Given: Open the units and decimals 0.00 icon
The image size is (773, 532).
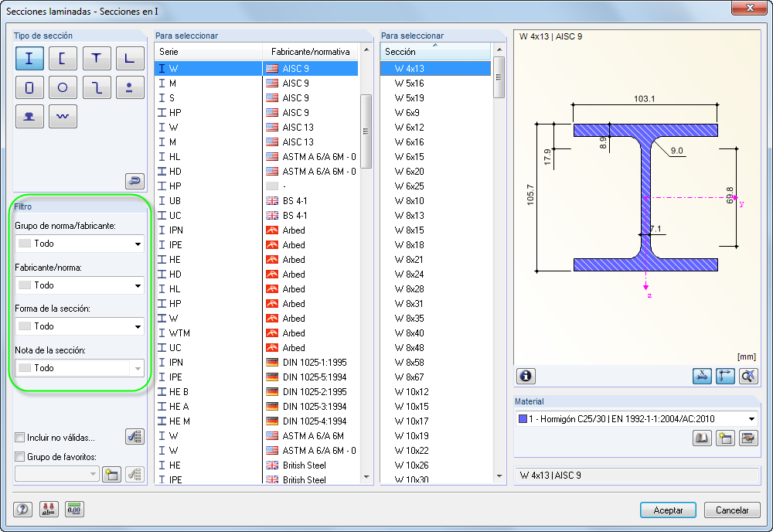Looking at the screenshot, I should coord(74,510).
